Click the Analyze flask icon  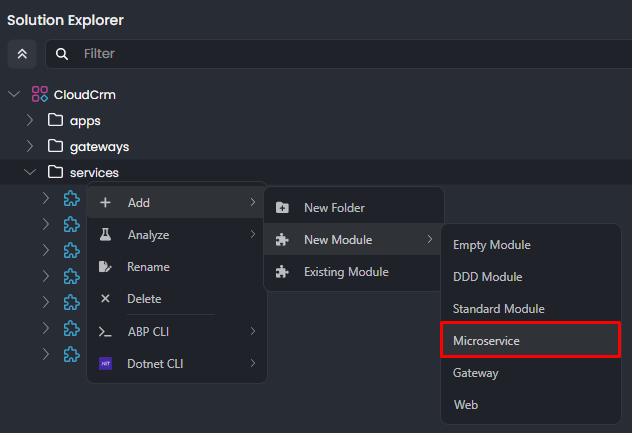coord(105,235)
